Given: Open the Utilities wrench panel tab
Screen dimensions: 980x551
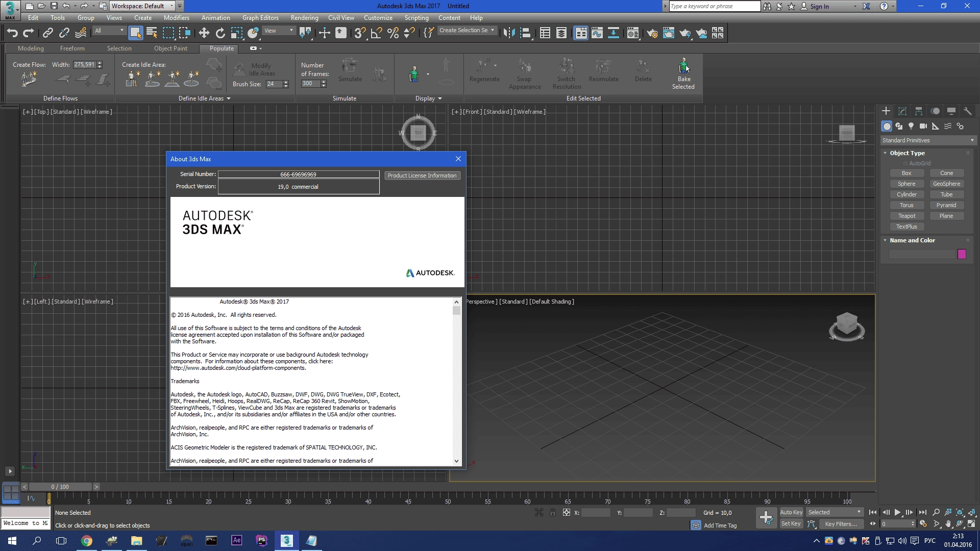Looking at the screenshot, I should coord(967,111).
